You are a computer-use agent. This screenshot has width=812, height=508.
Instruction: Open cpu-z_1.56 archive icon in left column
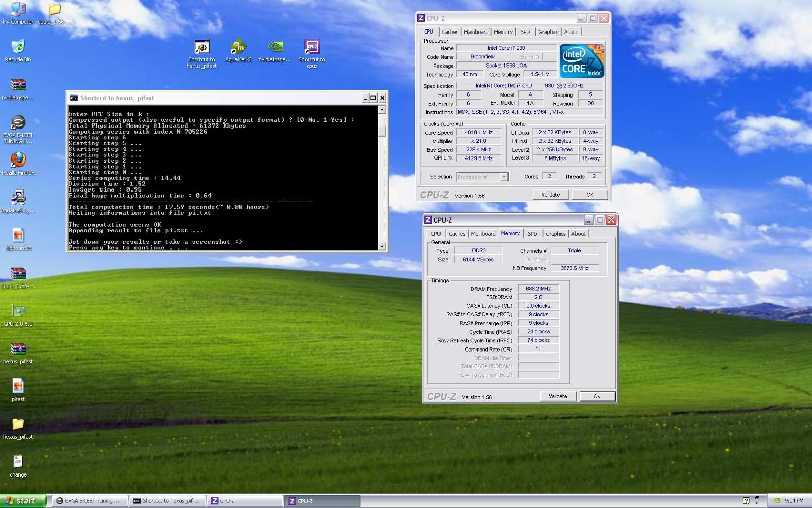coord(18,277)
